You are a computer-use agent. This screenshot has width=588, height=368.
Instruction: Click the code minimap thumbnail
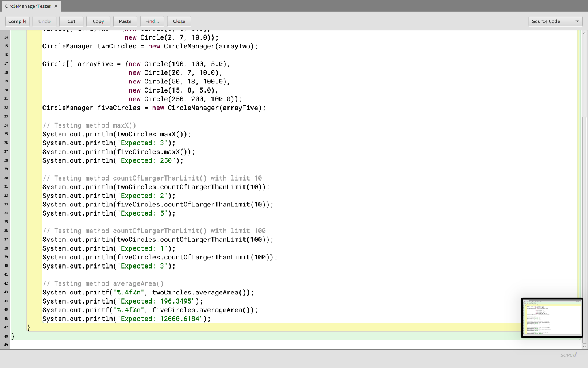551,317
